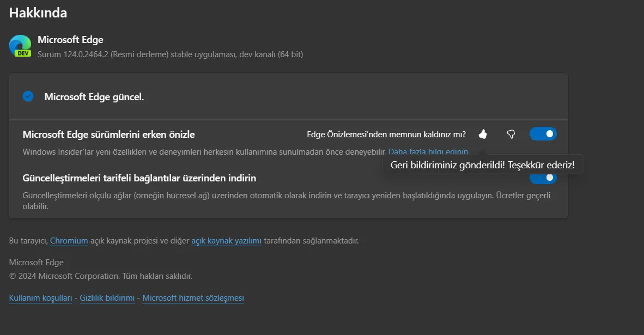The width and height of the screenshot is (644, 335).
Task: Toggle off Microsoft Edge early preview switch
Action: pos(543,134)
